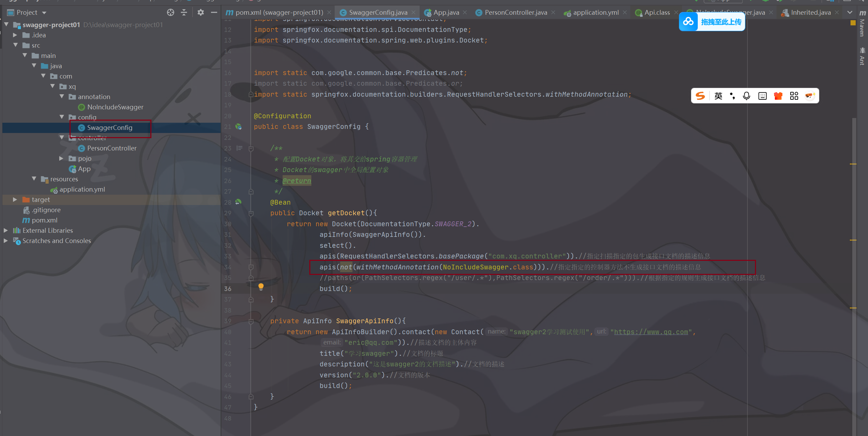Expand the target folder in project tree

click(x=15, y=199)
